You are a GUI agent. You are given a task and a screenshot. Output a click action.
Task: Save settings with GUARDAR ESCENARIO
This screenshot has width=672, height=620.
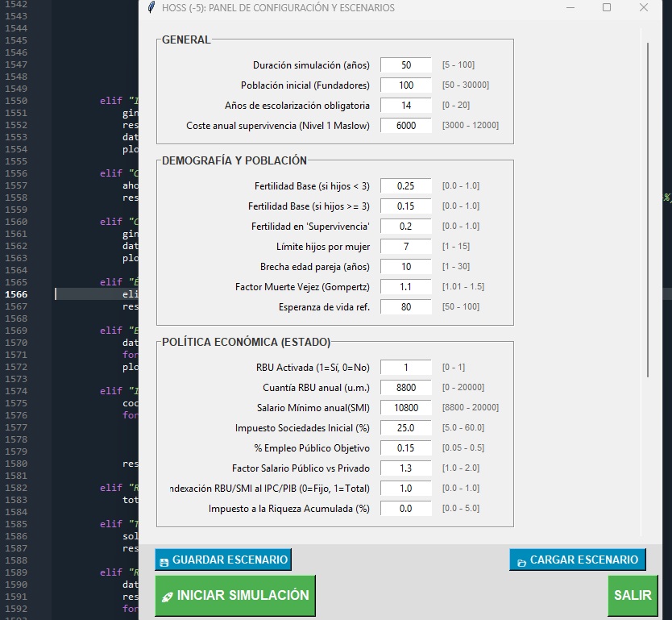[x=222, y=560]
